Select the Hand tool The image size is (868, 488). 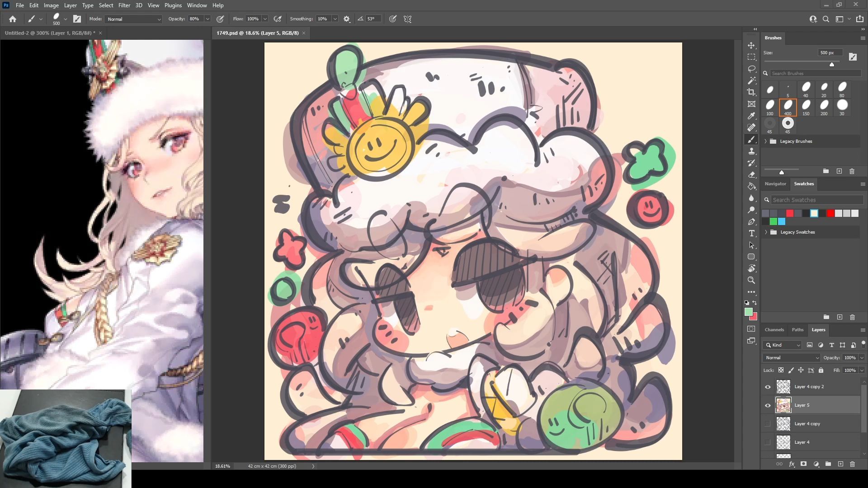751,269
